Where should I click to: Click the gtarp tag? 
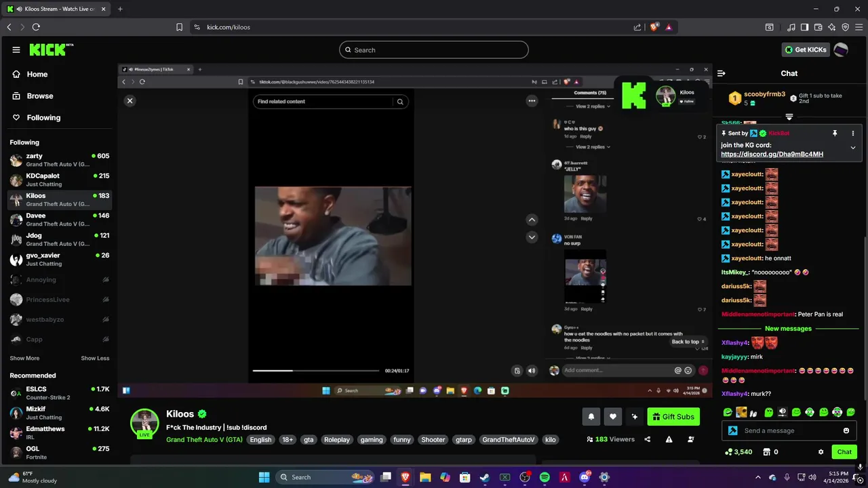[464, 440]
